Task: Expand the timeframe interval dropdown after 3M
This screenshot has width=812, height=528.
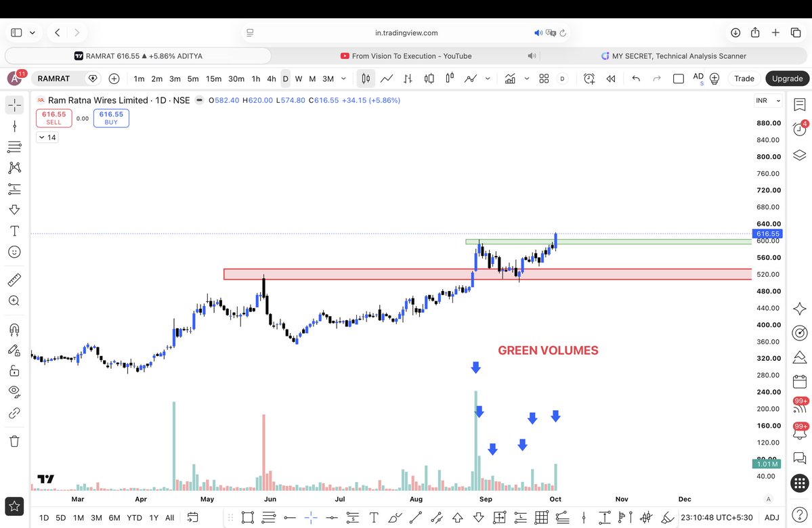Action: [343, 79]
